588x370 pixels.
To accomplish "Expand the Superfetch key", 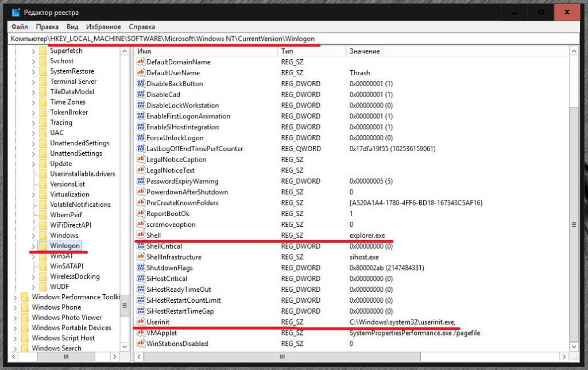I will pos(33,51).
